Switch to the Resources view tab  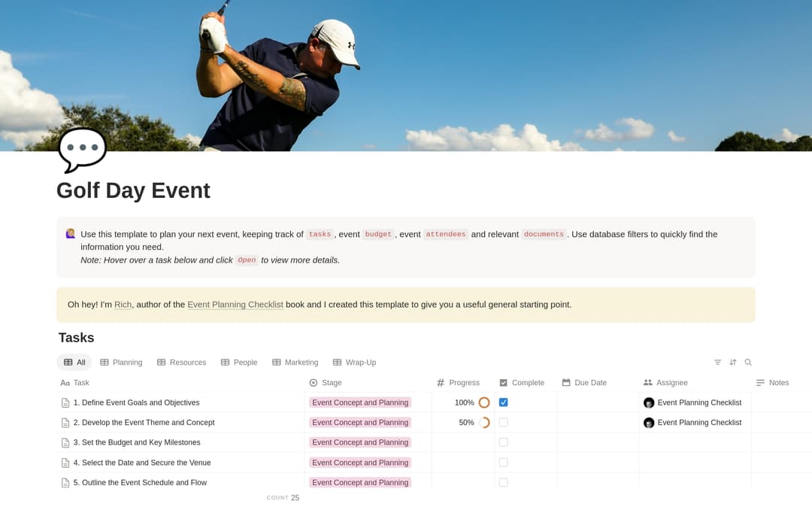[x=181, y=363]
